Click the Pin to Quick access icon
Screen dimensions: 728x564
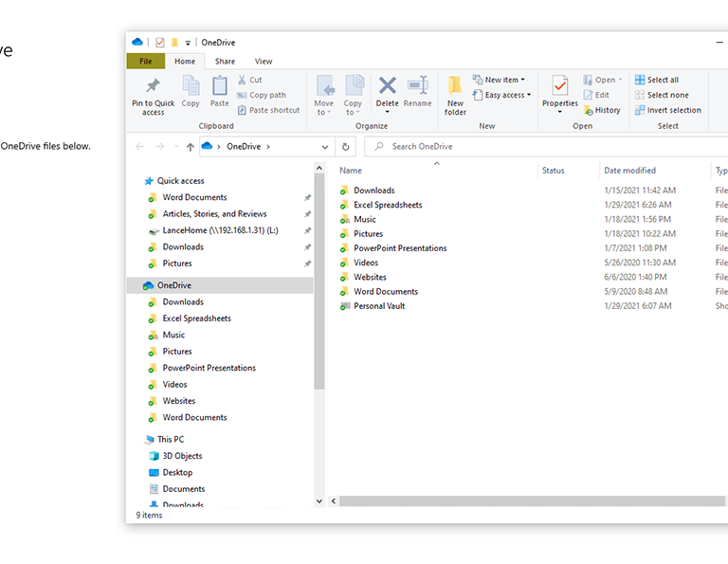[153, 86]
